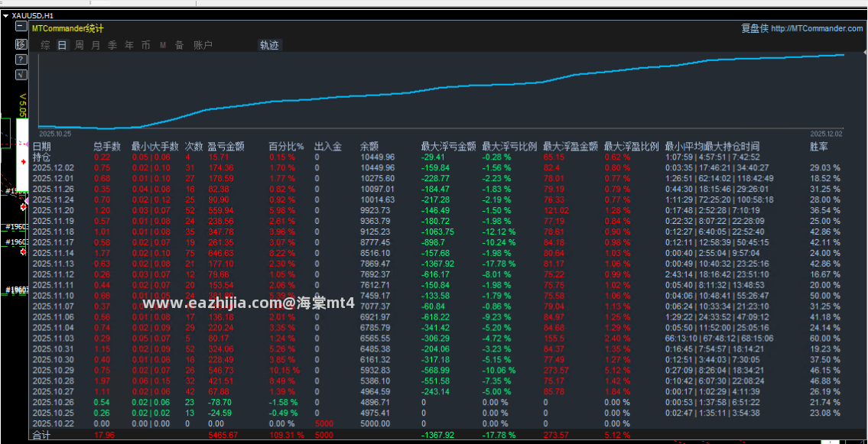Click the √ checkmark side icon

click(x=21, y=74)
